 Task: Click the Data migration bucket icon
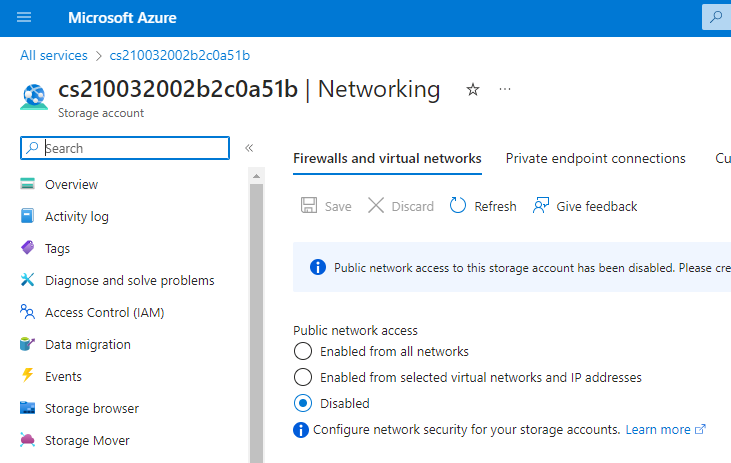(28, 344)
